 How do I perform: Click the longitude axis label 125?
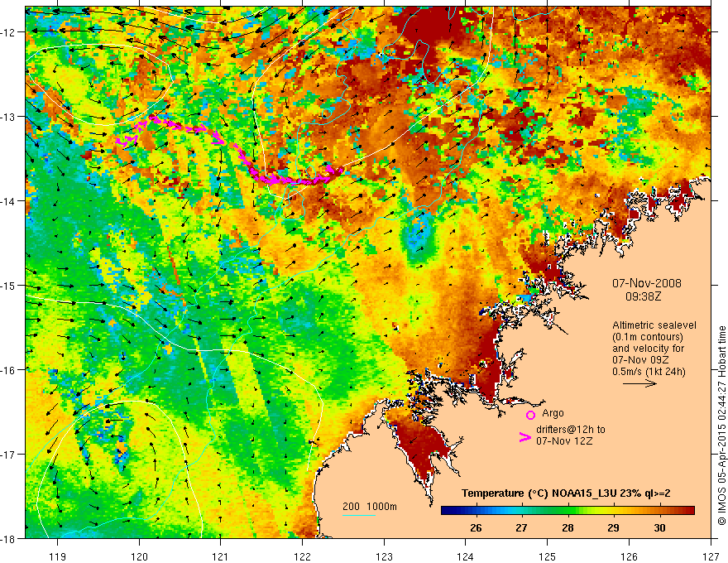click(x=548, y=556)
